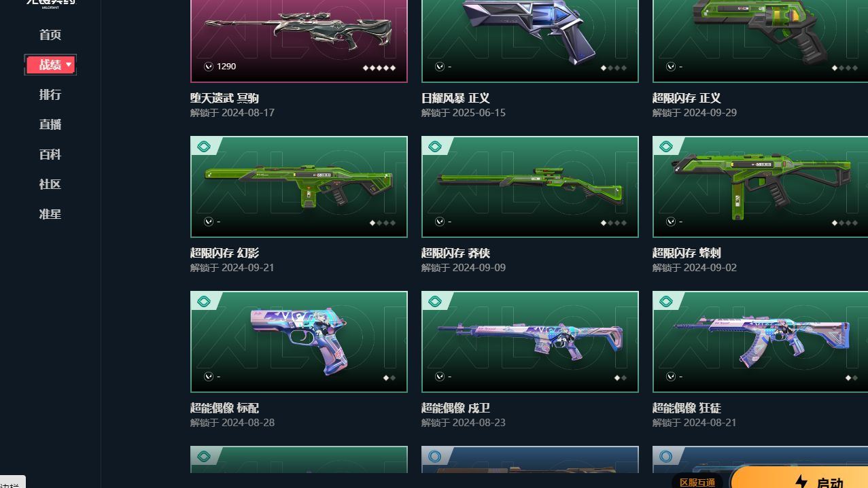Click the currency icon on 日耀风暴 正义 card
Screen dimensions: 868x488
pos(439,66)
